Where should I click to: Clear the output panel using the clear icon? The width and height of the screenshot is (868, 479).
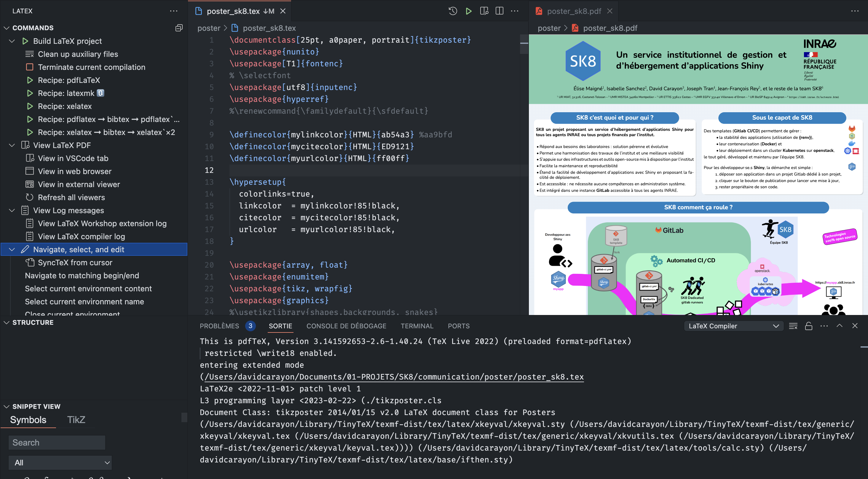[x=793, y=326]
